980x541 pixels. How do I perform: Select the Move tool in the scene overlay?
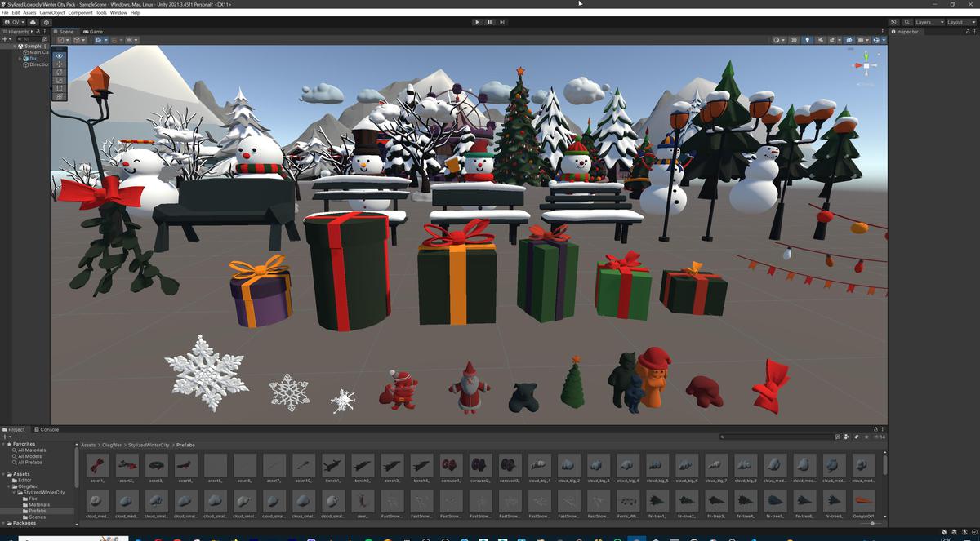click(x=59, y=64)
